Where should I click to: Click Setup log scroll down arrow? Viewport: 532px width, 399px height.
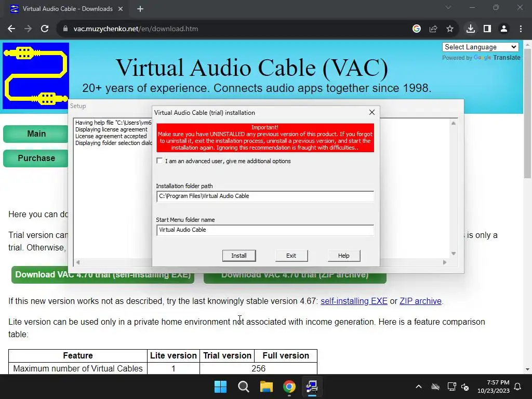[x=454, y=254]
